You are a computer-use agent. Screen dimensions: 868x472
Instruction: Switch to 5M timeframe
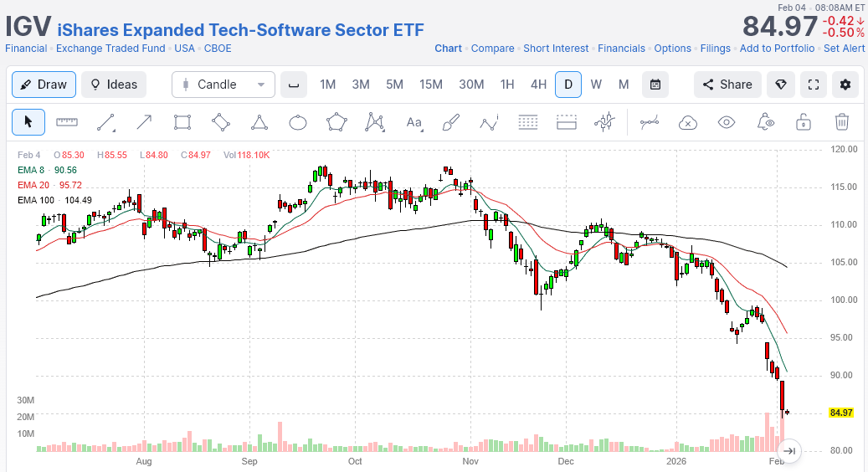(x=395, y=85)
